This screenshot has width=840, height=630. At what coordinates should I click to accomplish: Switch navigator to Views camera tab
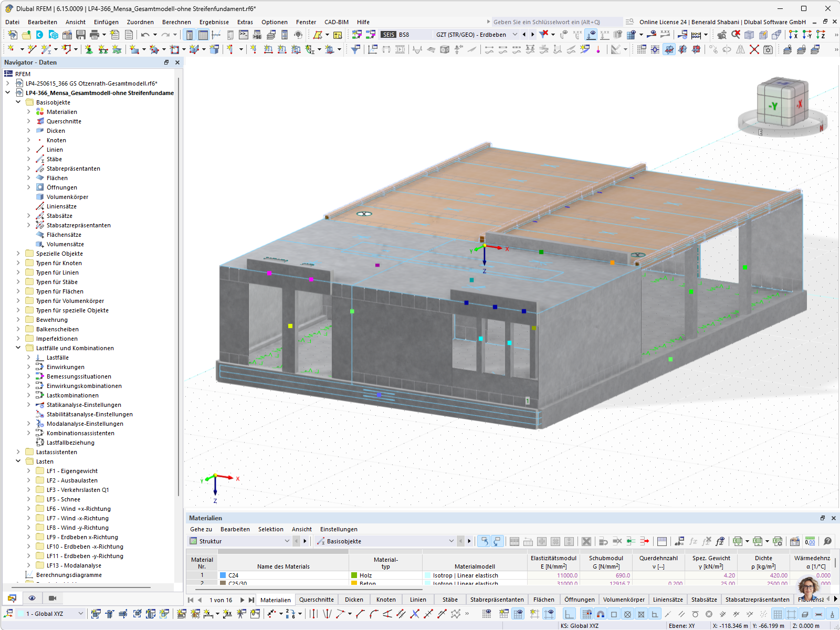(x=52, y=598)
